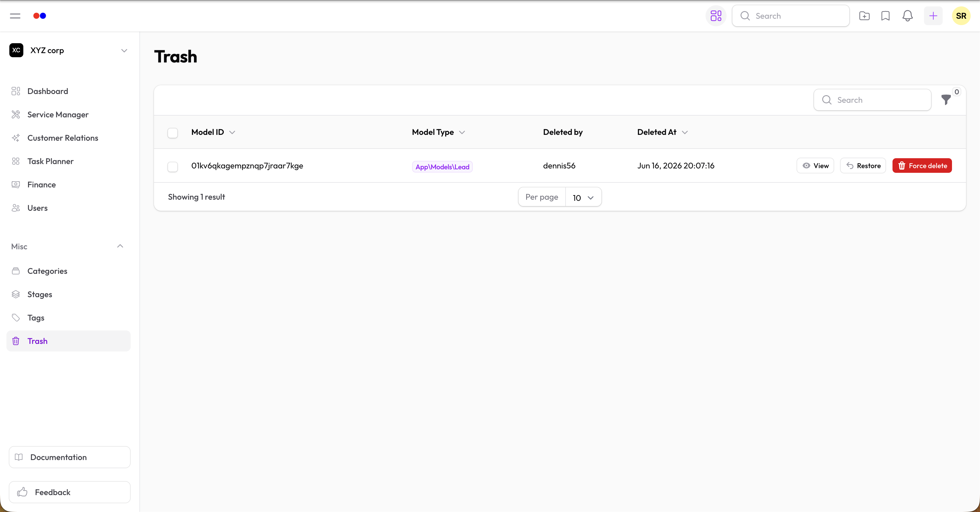Open the bookmark icon in the top bar
Image resolution: width=980 pixels, height=512 pixels.
pos(885,16)
